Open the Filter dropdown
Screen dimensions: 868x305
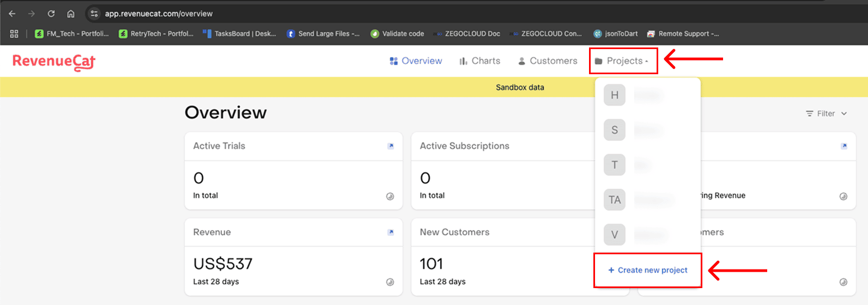pyautogui.click(x=826, y=113)
